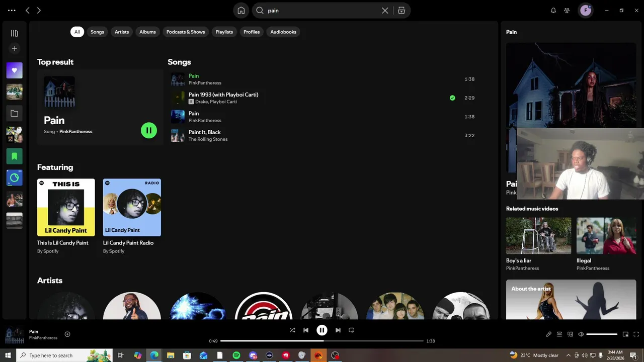Click the Songs section heading
The height and width of the screenshot is (362, 644).
pyautogui.click(x=179, y=62)
